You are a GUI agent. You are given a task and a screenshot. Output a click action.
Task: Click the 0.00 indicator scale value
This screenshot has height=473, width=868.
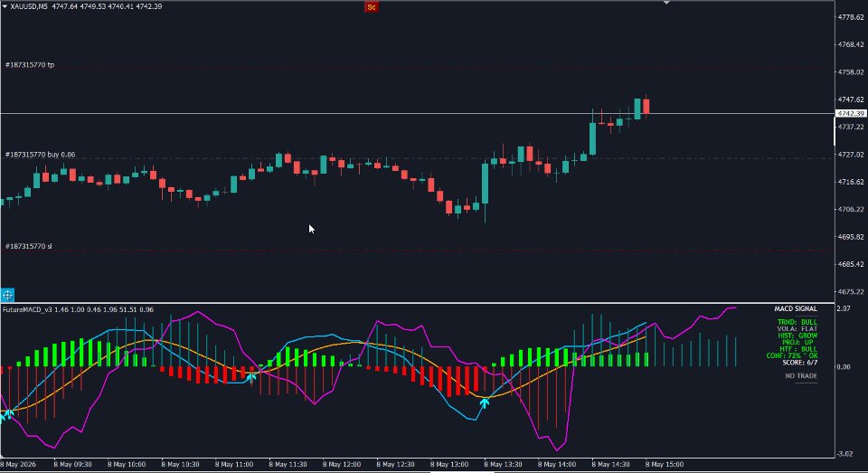click(x=843, y=366)
